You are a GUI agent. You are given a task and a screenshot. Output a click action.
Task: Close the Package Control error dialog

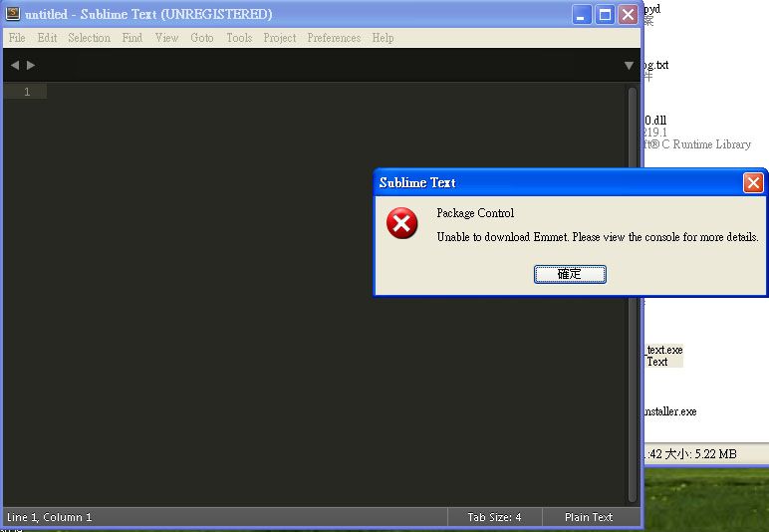(753, 182)
